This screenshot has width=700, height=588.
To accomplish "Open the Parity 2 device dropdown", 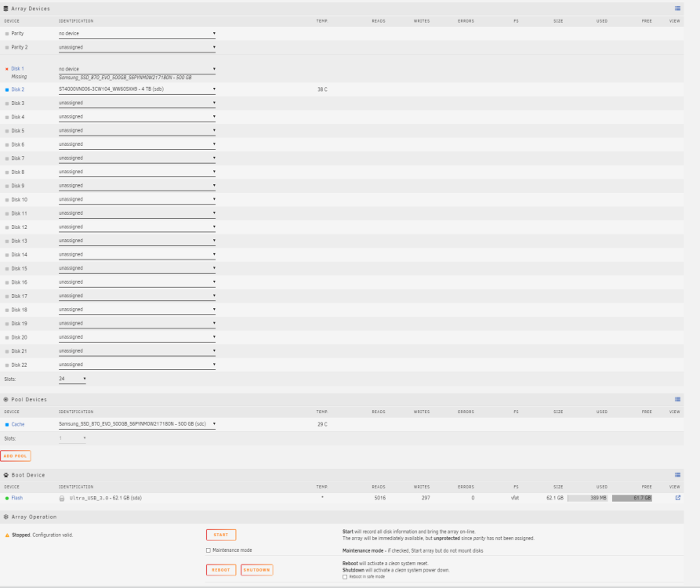I will pos(137,47).
